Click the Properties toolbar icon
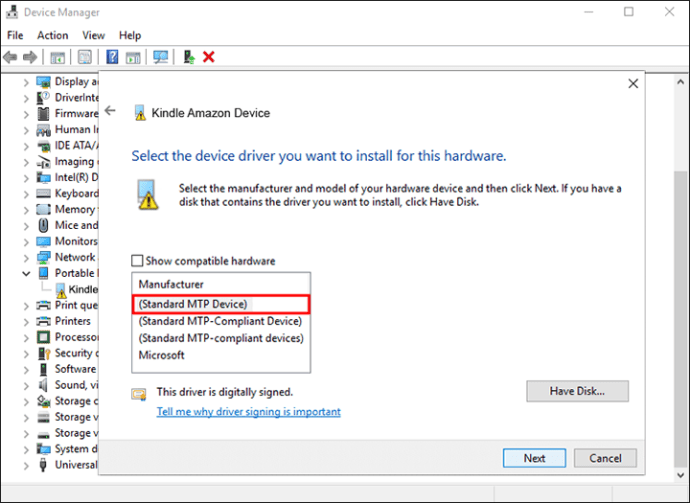This screenshot has width=690, height=503. (x=85, y=57)
